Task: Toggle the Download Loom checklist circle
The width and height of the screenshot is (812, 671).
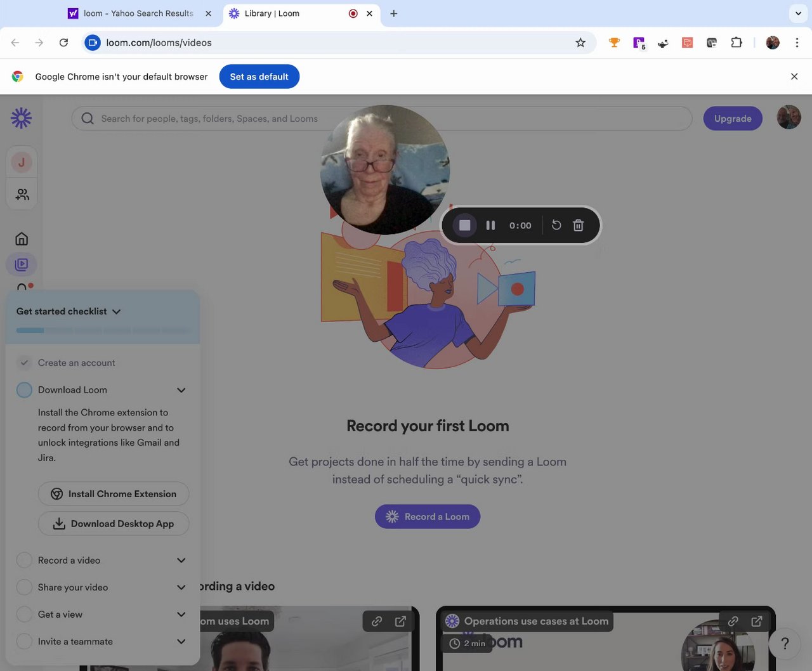Action: pos(24,390)
